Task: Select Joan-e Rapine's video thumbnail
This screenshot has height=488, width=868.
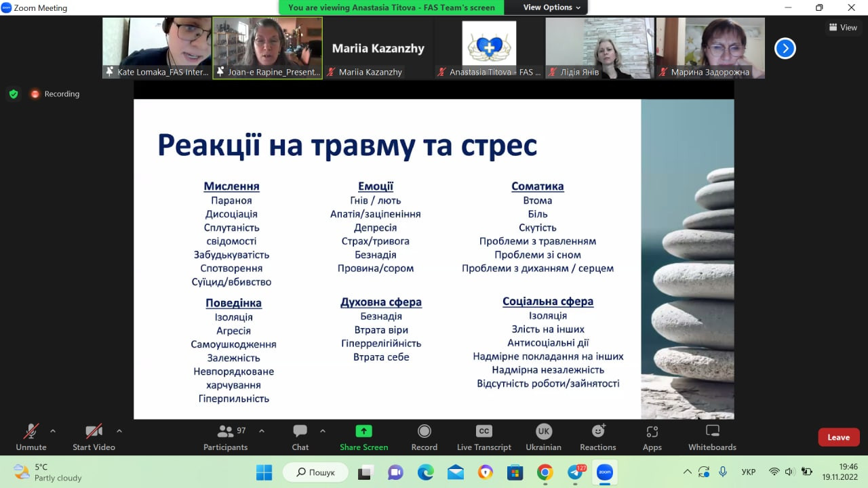Action: pos(268,48)
